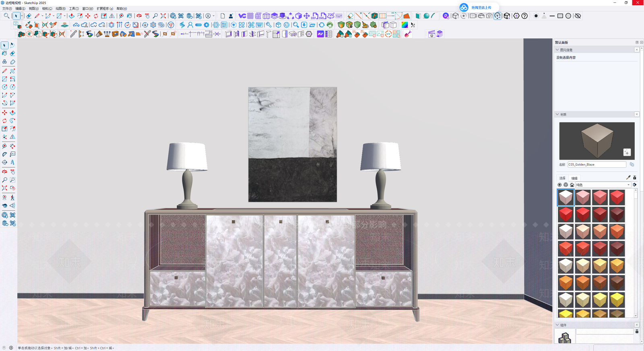Click the new document icon in top toolbar
Screen dimensions: 644x351
(x=223, y=16)
